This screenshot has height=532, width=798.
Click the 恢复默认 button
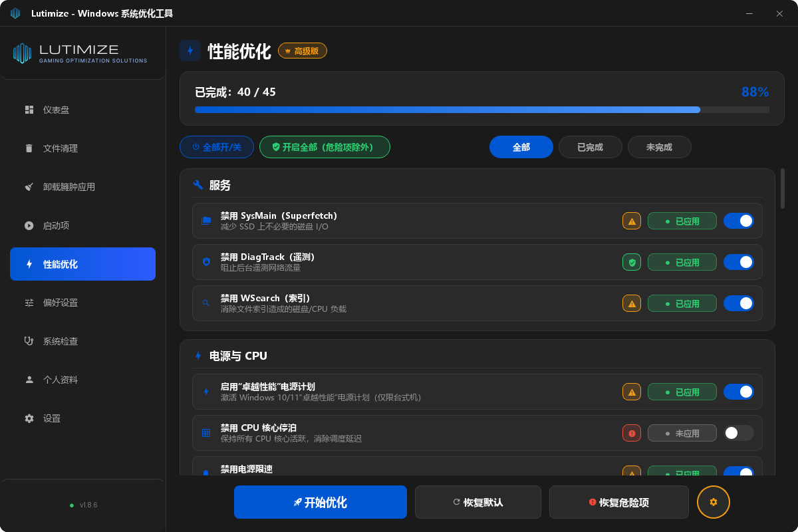[x=478, y=502]
